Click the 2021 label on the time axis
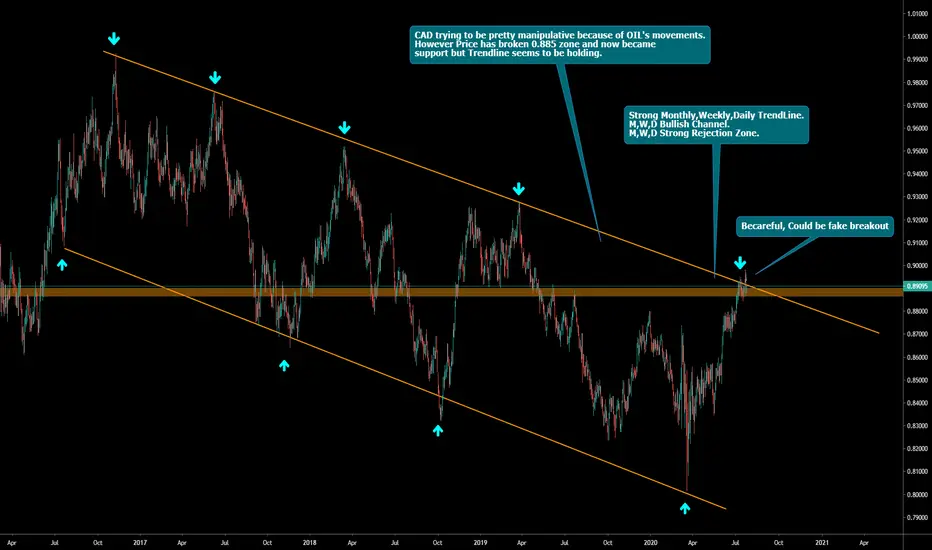This screenshot has width=932, height=550. [822, 542]
